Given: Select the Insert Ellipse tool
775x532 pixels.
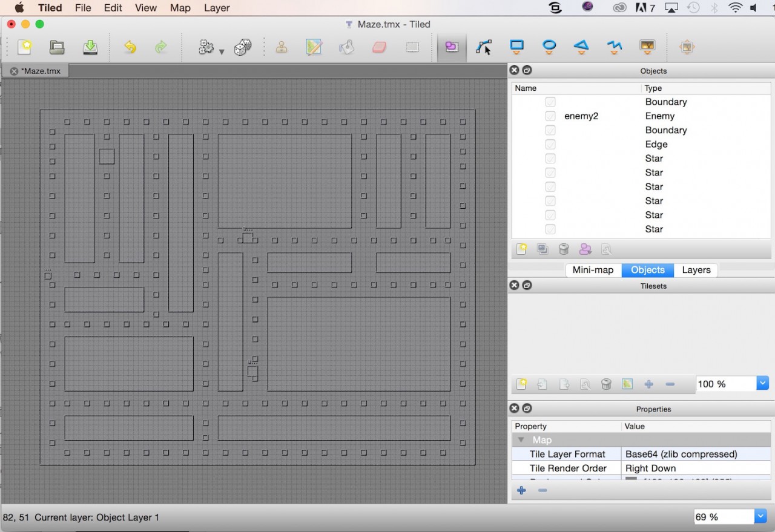Looking at the screenshot, I should point(549,47).
